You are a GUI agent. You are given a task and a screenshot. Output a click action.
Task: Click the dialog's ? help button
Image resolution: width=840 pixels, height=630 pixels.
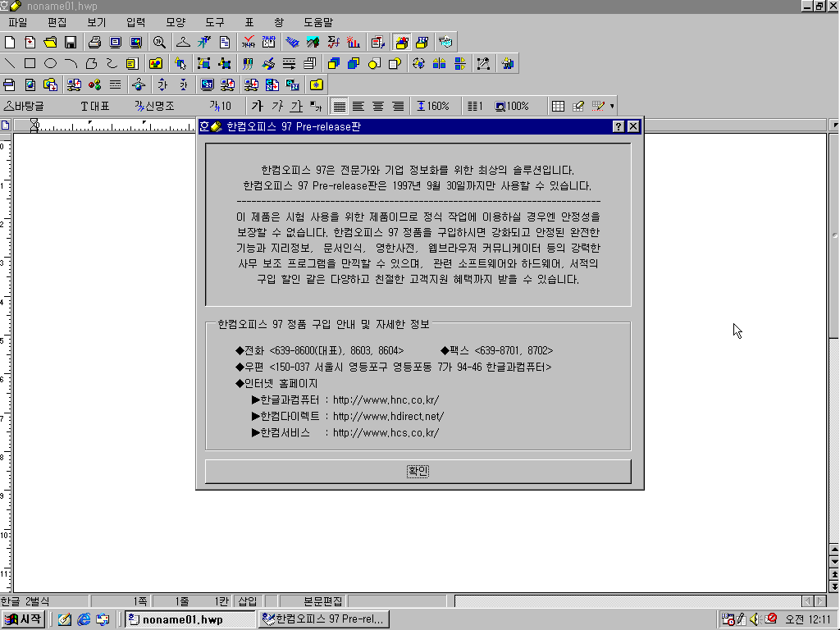click(619, 126)
